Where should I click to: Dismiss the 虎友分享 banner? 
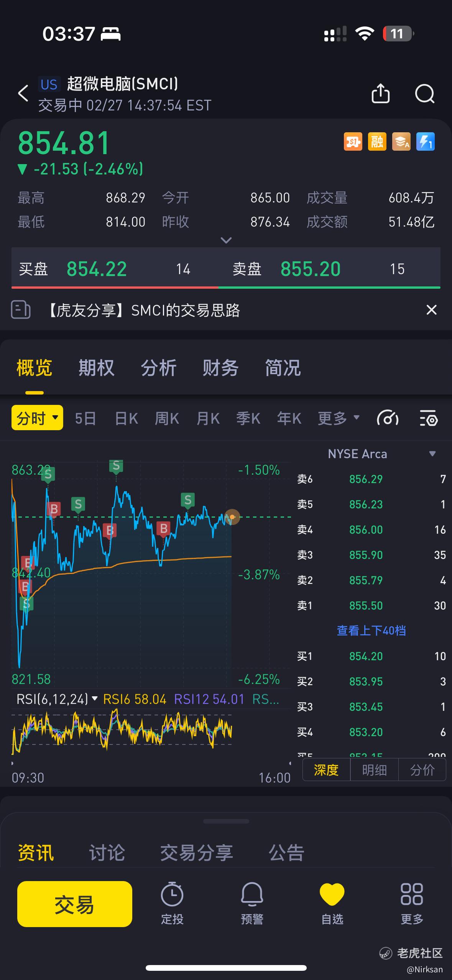tap(432, 310)
